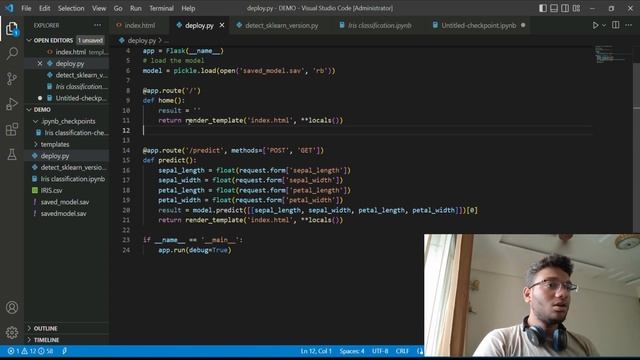Click the Spaces: 4 indentation status item
The width and height of the screenshot is (640, 360).
coord(352,351)
